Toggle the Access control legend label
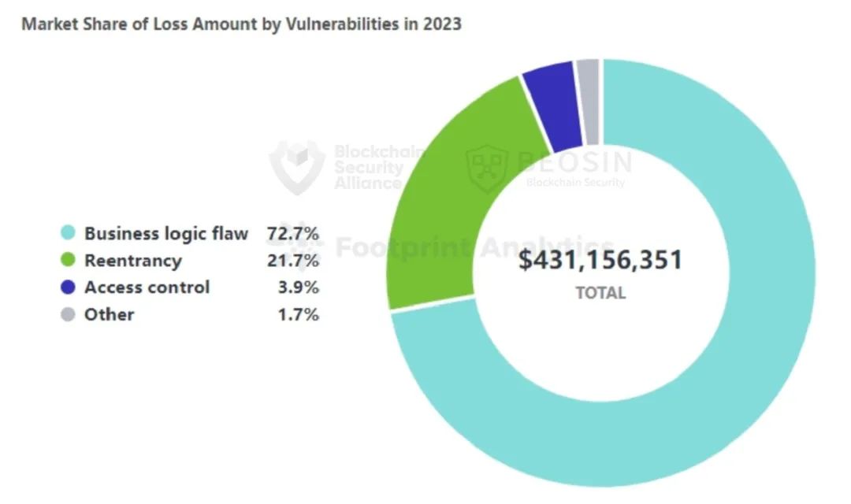This screenshot has width=851, height=504. pyautogui.click(x=147, y=287)
